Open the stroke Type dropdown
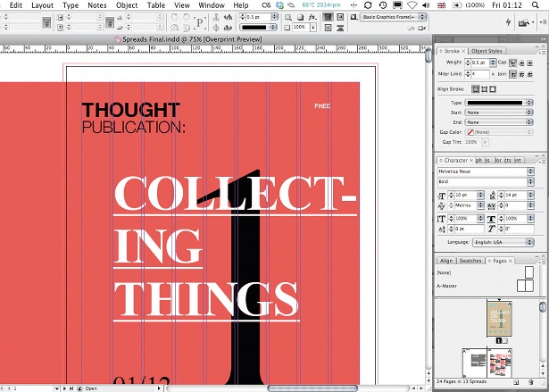This screenshot has width=549, height=392. (x=499, y=103)
